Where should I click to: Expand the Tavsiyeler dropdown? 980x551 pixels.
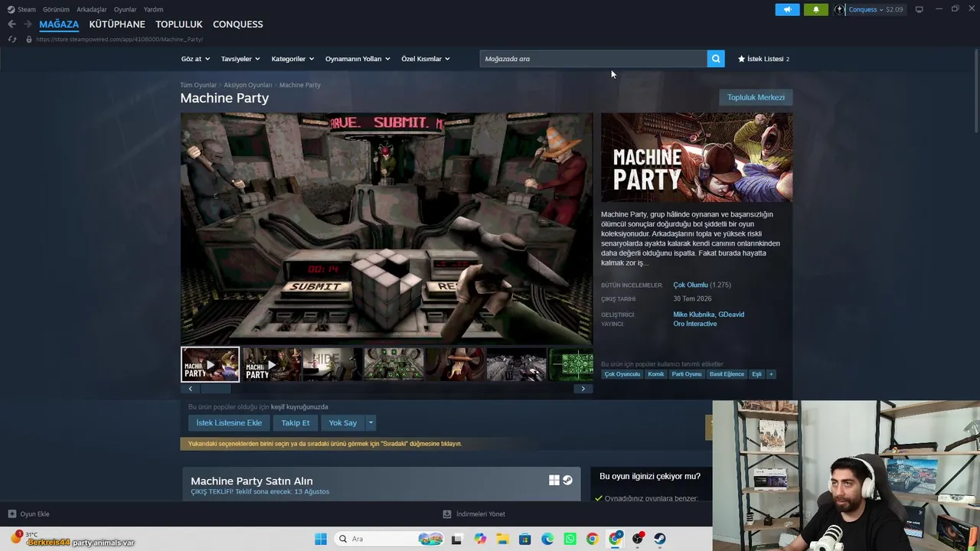click(240, 59)
